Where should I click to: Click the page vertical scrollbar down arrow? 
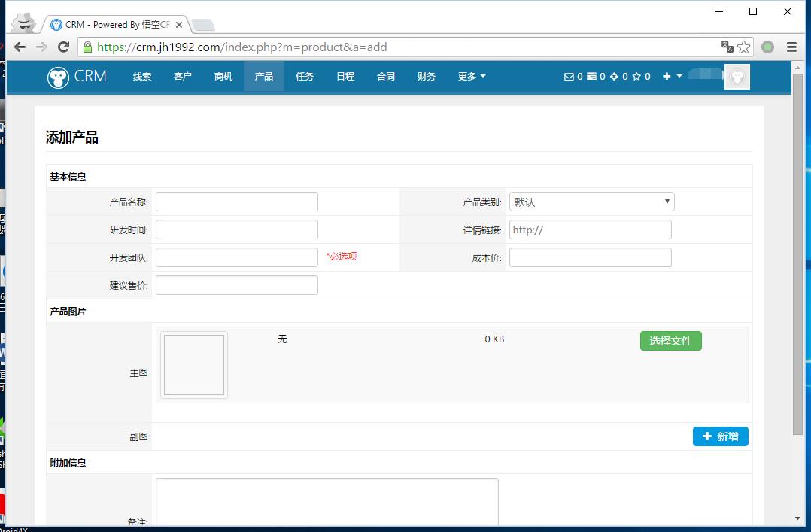tap(797, 518)
